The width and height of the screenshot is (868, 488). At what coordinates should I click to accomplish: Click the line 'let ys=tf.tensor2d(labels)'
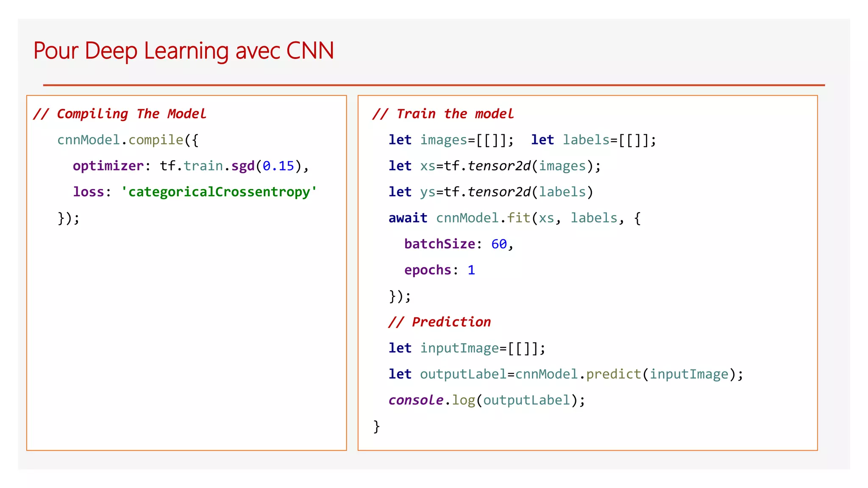[x=491, y=192]
